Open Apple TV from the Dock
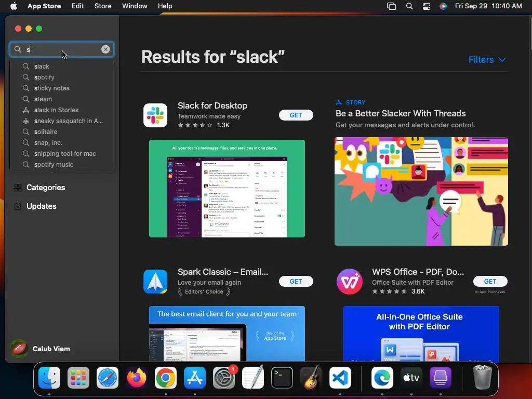The width and height of the screenshot is (532, 399). pyautogui.click(x=411, y=377)
